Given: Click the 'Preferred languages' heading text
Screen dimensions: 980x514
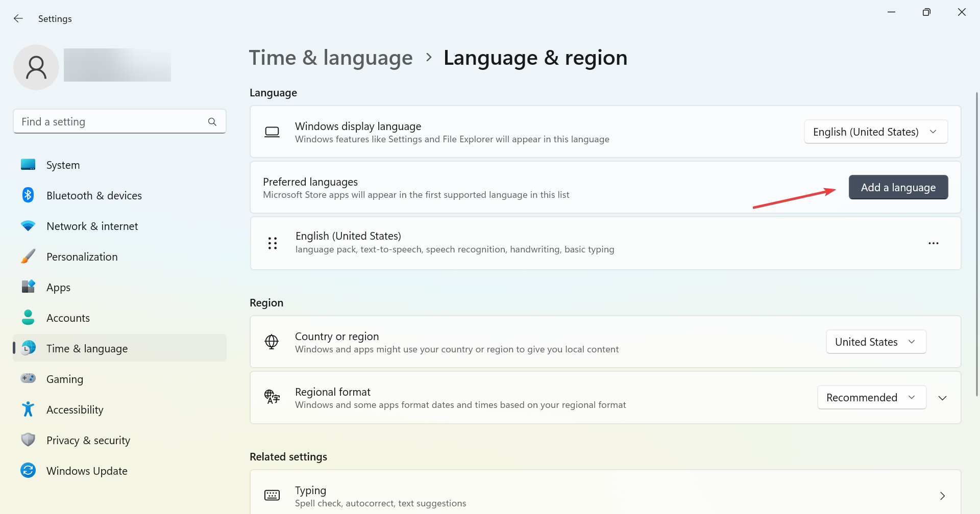Looking at the screenshot, I should 310,182.
